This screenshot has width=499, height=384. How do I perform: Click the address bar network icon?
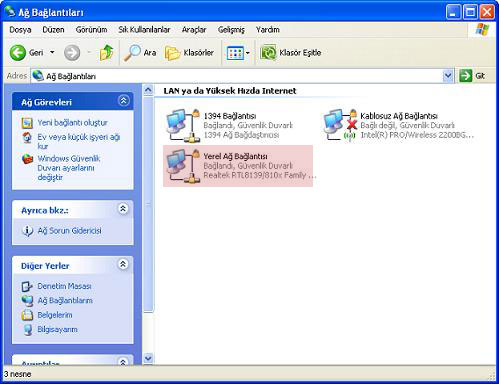click(38, 76)
